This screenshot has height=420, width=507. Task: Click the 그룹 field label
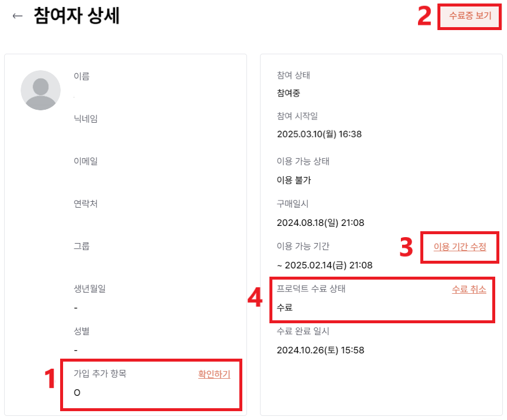tap(81, 246)
